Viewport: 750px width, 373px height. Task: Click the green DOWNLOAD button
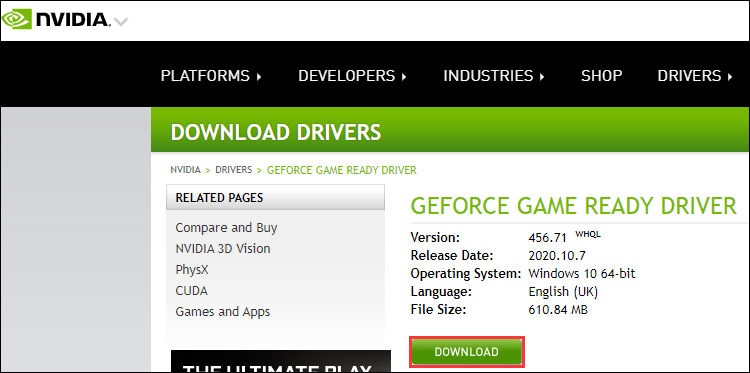[x=467, y=352]
